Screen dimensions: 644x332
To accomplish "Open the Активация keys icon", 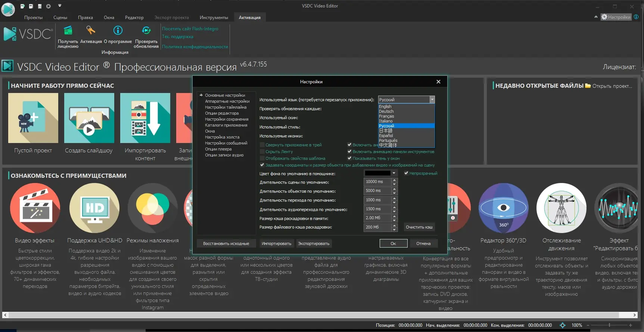I will click(91, 30).
